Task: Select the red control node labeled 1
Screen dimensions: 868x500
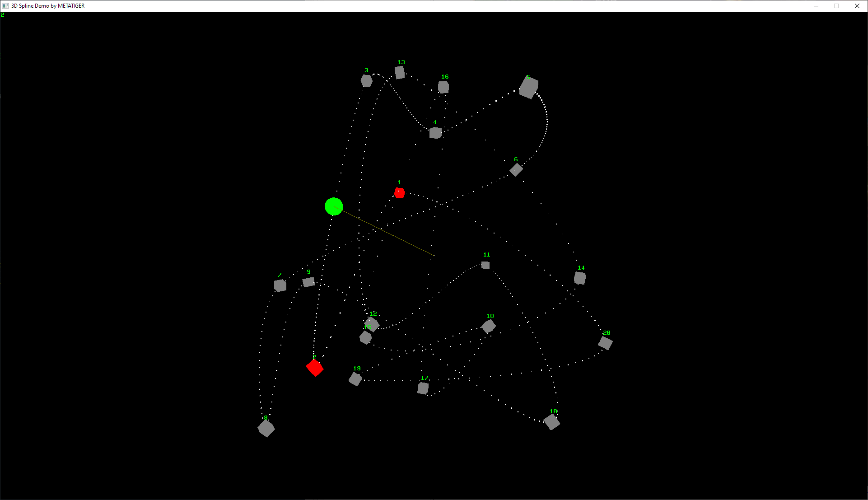Action: pos(399,193)
